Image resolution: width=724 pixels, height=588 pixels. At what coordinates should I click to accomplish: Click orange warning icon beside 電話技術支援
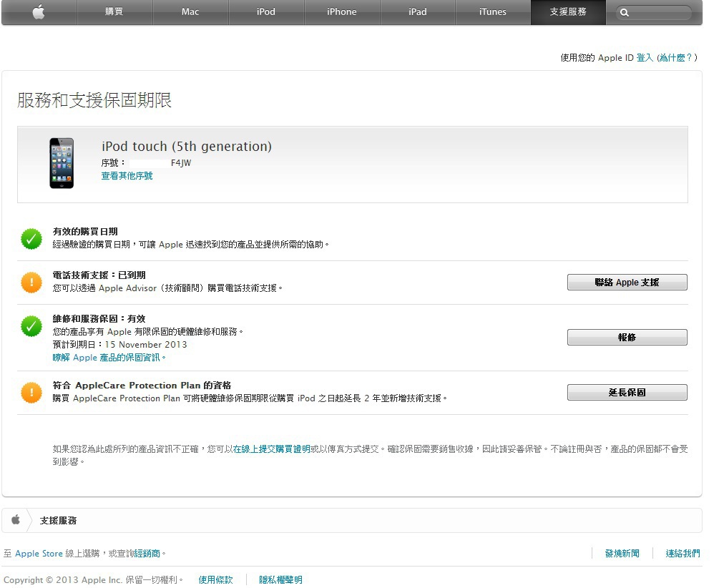click(x=31, y=283)
